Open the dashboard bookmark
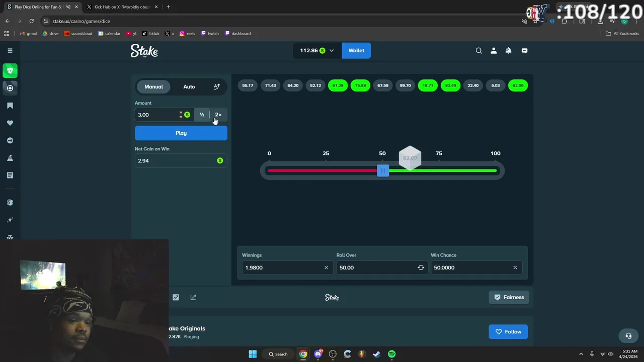The image size is (644, 362). 237,34
